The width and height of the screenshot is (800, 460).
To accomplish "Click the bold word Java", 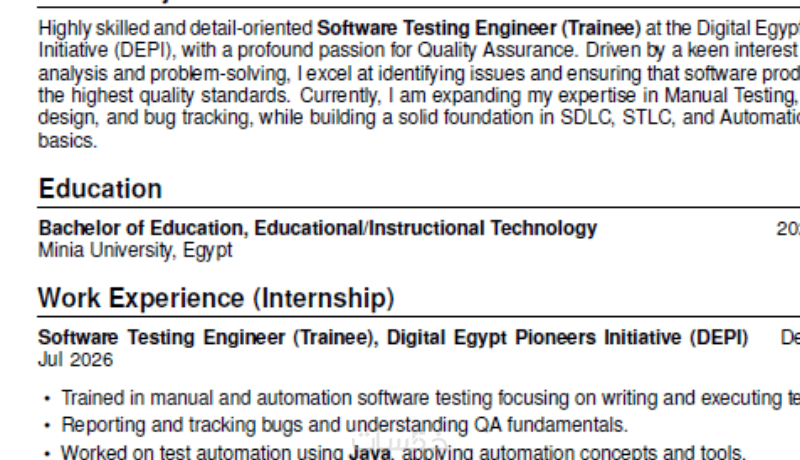I will tap(368, 452).
